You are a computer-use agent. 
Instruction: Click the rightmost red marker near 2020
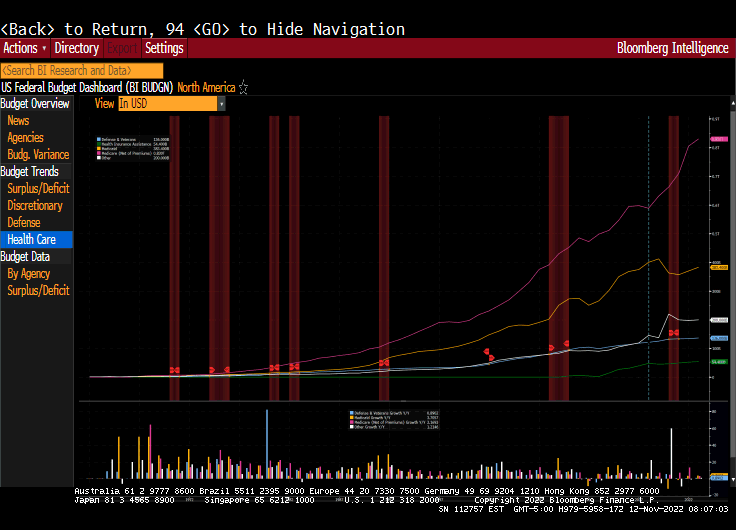click(674, 332)
